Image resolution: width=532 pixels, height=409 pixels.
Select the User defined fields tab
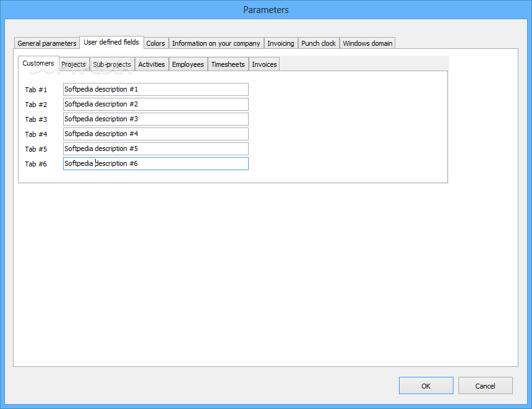pos(111,42)
